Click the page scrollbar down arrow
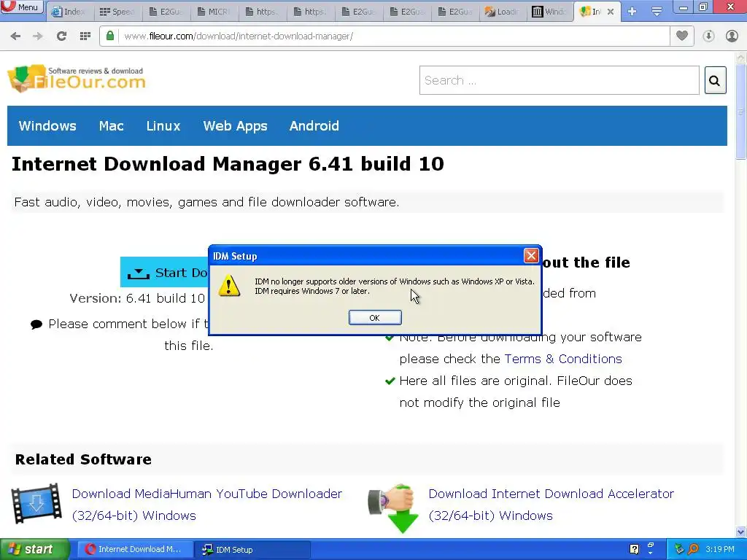The height and width of the screenshot is (560, 747). tap(741, 532)
